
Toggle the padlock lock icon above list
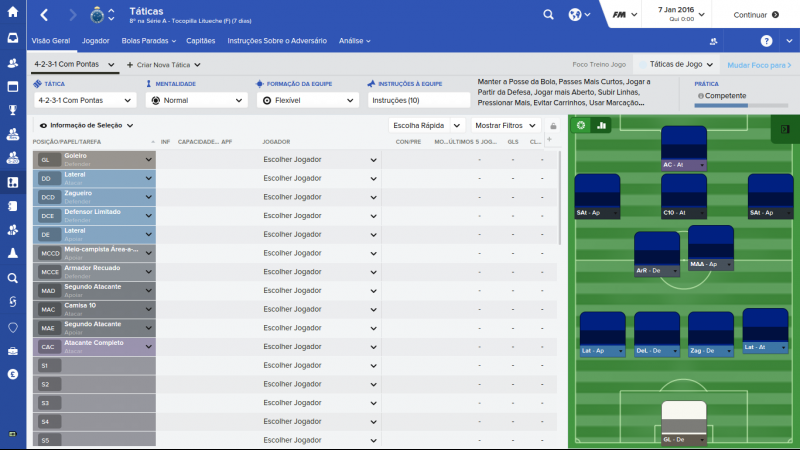[x=550, y=126]
